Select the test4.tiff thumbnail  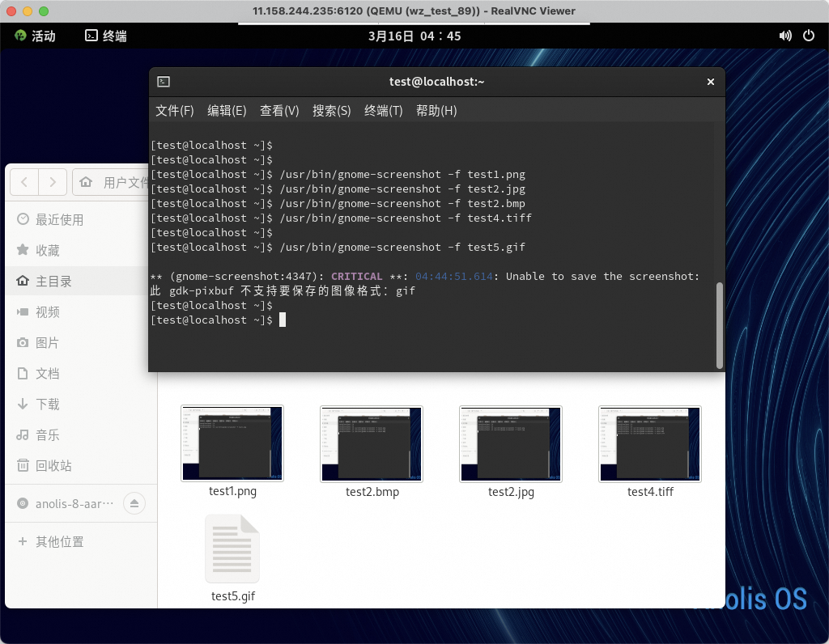click(650, 443)
